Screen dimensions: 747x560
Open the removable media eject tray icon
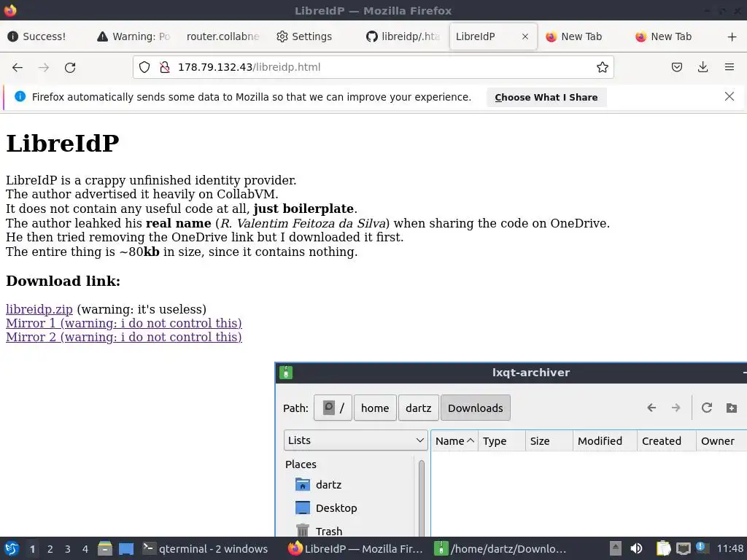pos(616,548)
